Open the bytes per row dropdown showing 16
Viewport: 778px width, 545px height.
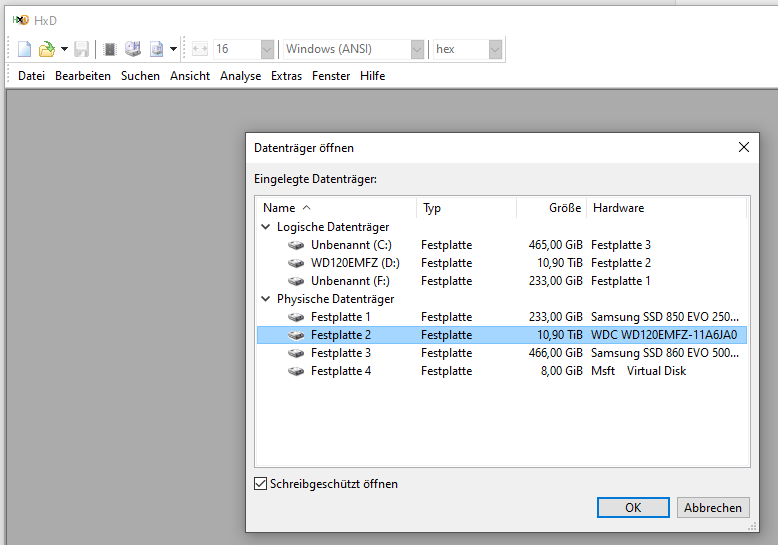point(267,49)
